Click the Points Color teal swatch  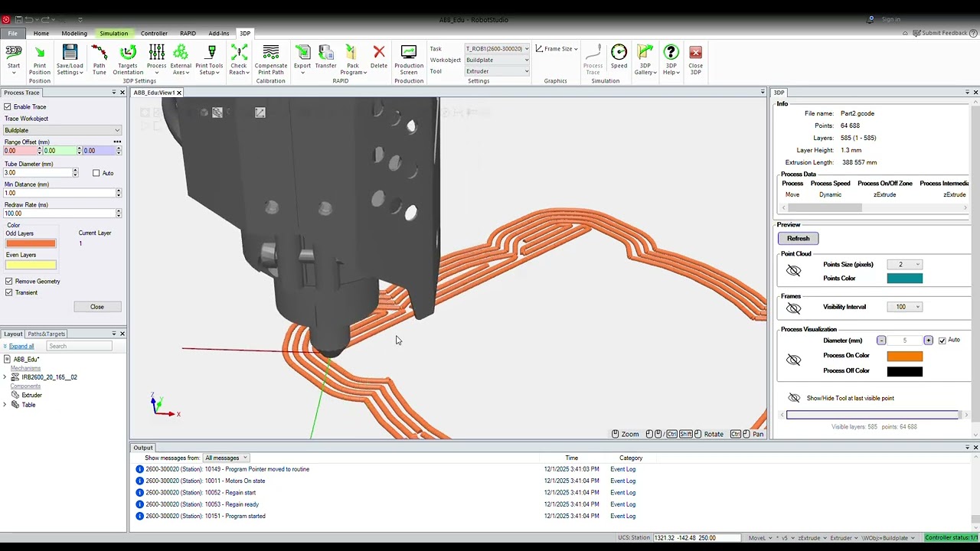pyautogui.click(x=905, y=278)
